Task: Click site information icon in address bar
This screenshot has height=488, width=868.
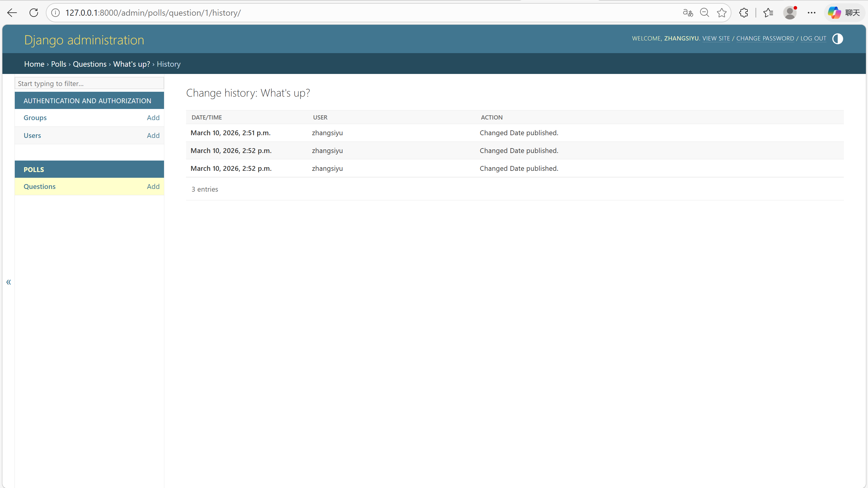Action: pyautogui.click(x=55, y=13)
